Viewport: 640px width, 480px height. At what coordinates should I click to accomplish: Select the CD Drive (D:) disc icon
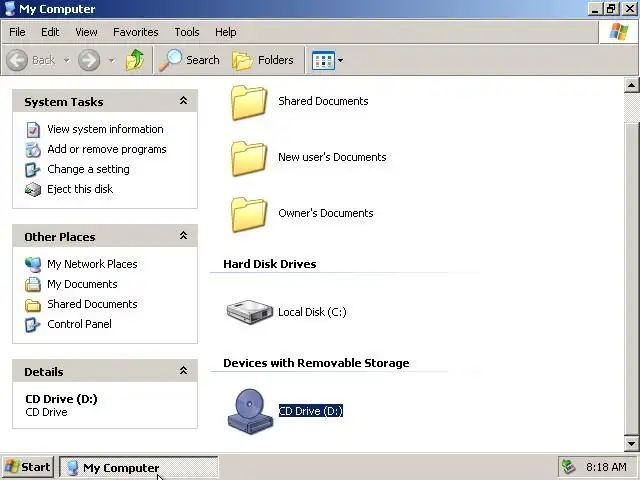pos(250,411)
